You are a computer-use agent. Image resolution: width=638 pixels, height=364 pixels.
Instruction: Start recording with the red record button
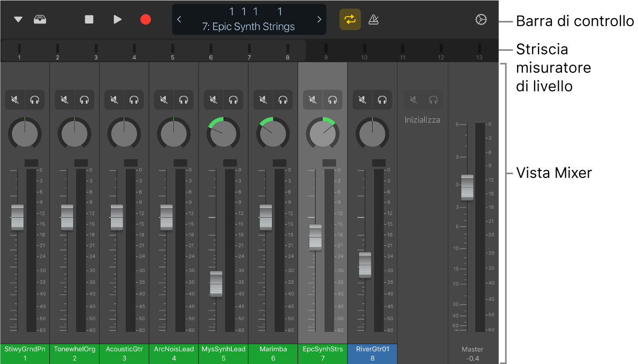[146, 19]
